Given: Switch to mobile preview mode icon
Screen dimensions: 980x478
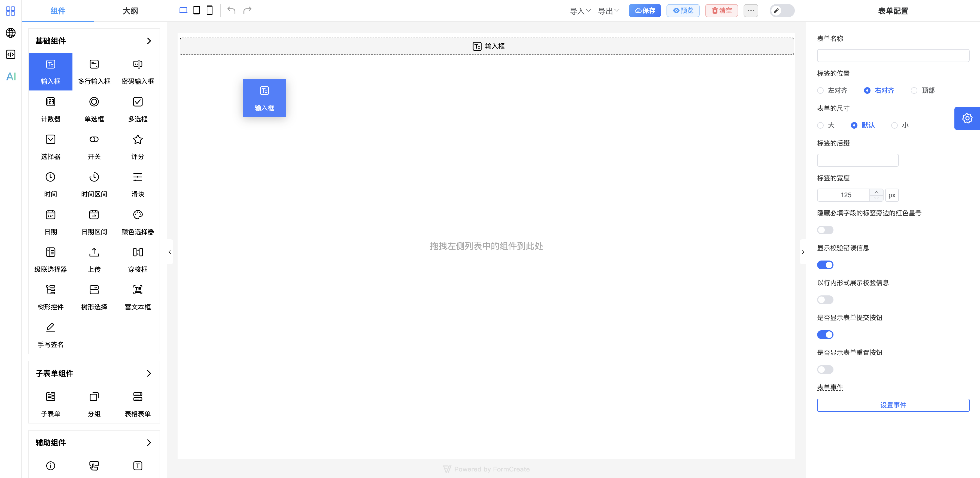Looking at the screenshot, I should (209, 10).
